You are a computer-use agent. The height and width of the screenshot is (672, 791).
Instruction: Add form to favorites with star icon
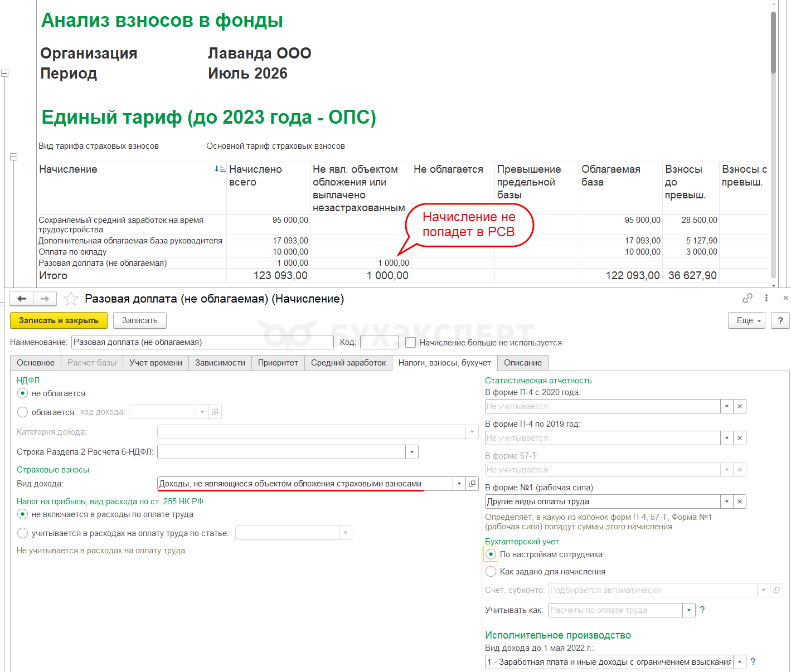71,299
